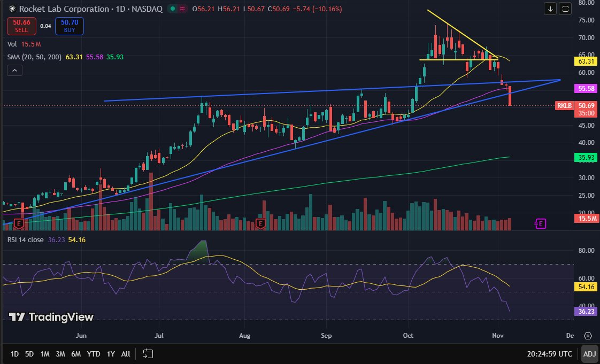Click the 75.00 price scale label
Screen dimensions: 600x364
click(586, 20)
